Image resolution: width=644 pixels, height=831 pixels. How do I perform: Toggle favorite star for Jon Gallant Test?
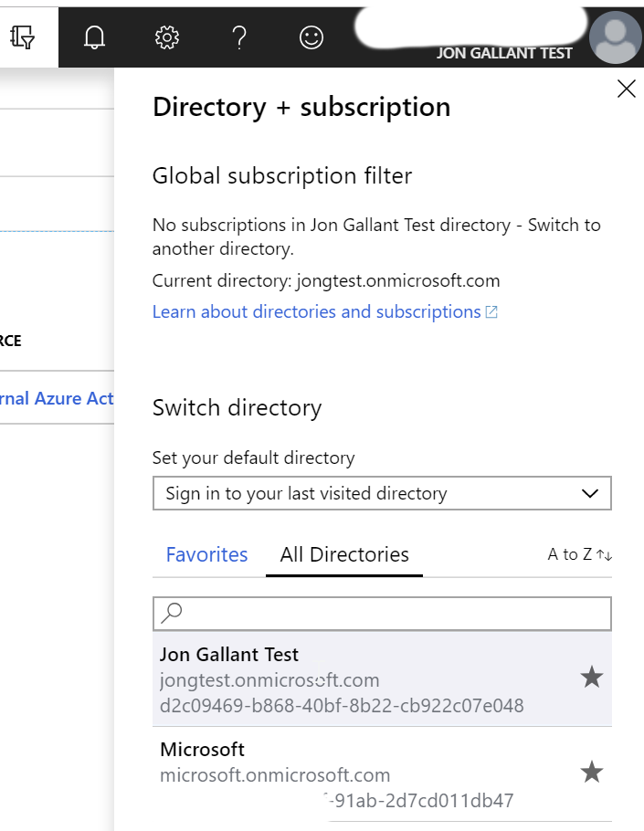[592, 678]
